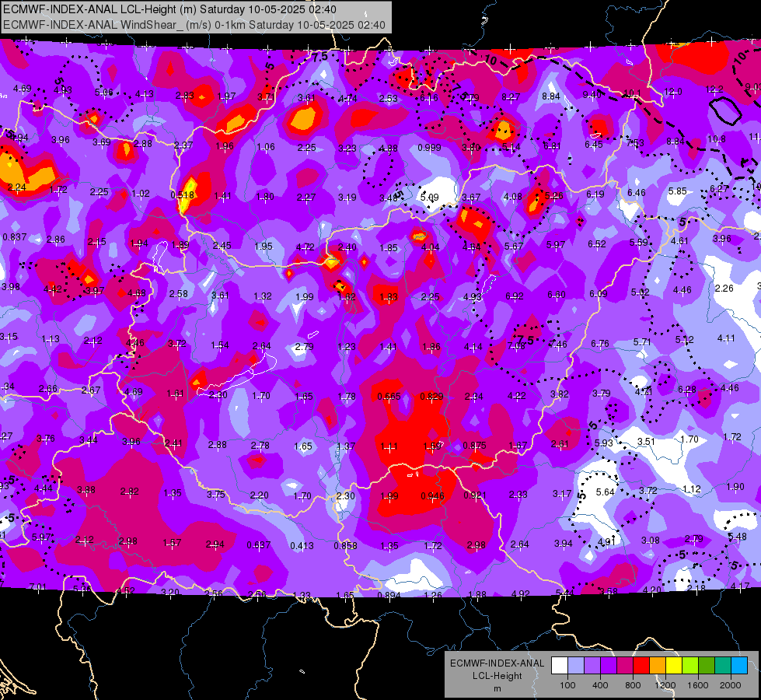This screenshot has height=700, width=761.
Task: Click the grid value '0.875'
Action: point(475,445)
